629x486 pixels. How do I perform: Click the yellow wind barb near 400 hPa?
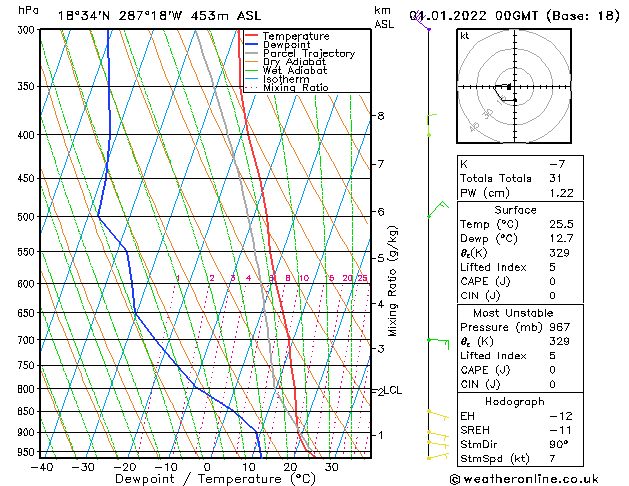(429, 129)
